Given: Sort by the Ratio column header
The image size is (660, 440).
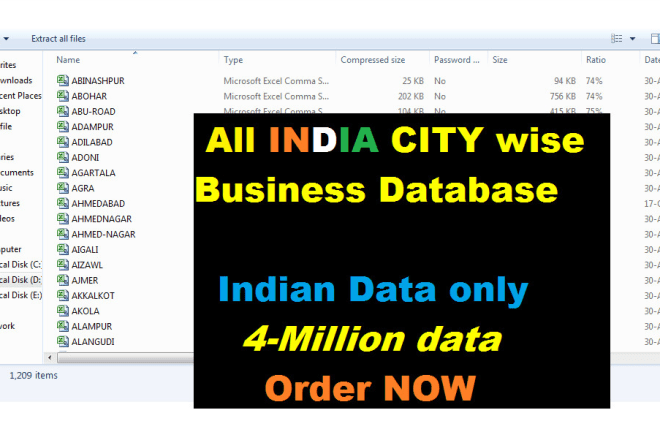Looking at the screenshot, I should (596, 60).
